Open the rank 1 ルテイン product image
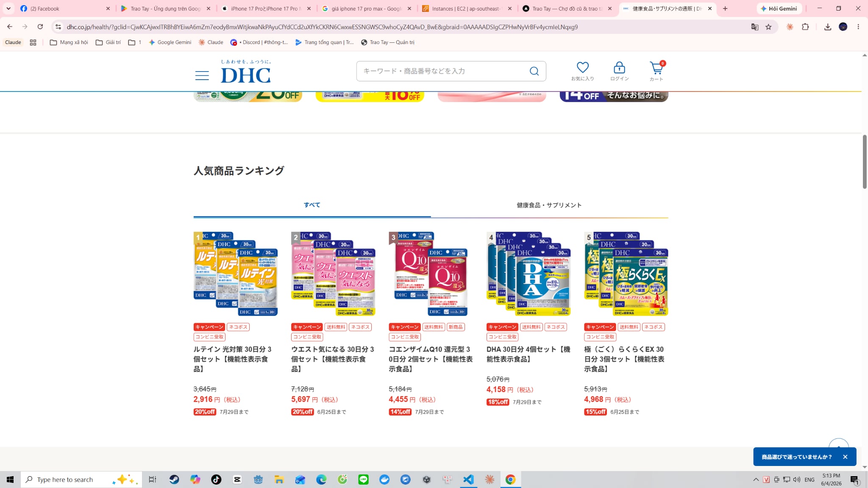Viewport: 868px width, 488px height. [236, 274]
